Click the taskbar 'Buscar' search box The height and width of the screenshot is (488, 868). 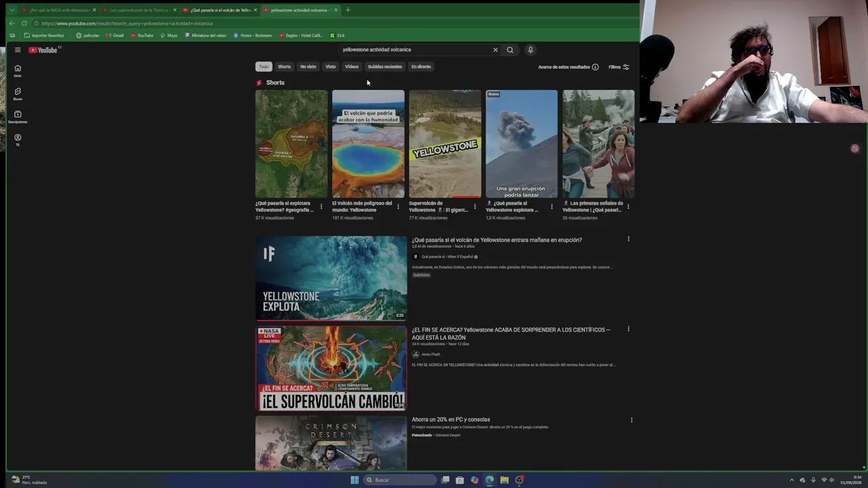(x=400, y=480)
